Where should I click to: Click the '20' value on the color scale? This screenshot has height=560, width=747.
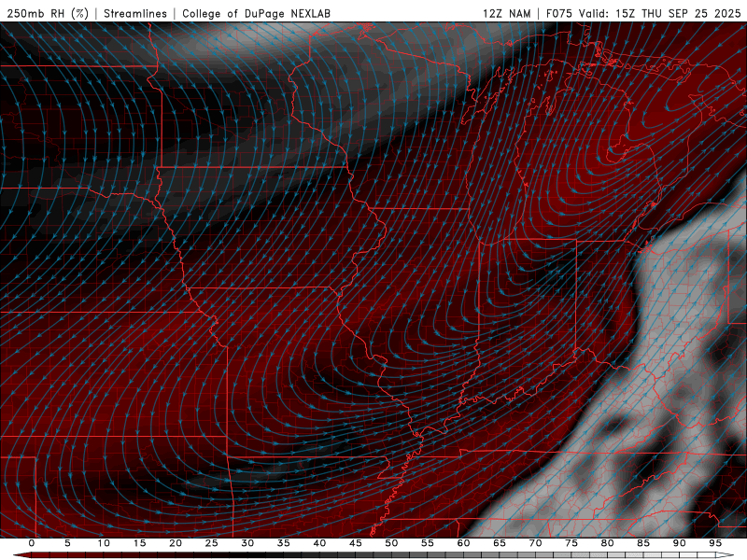176,543
